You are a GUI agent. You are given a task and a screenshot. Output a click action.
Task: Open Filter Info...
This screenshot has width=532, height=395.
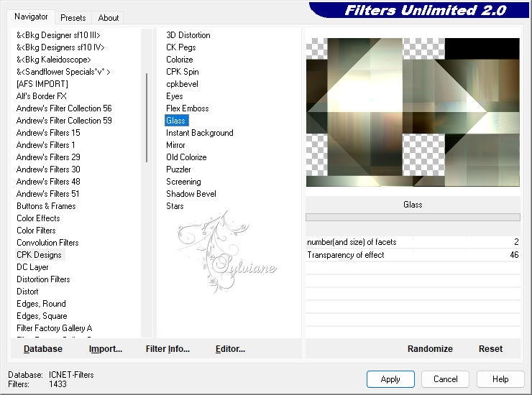(168, 348)
